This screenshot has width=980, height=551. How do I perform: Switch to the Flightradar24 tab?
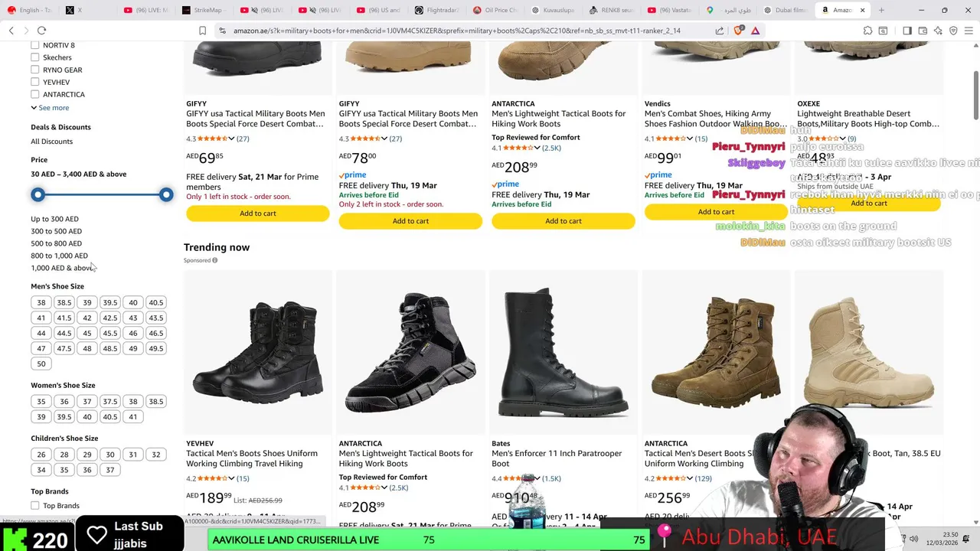437,10
